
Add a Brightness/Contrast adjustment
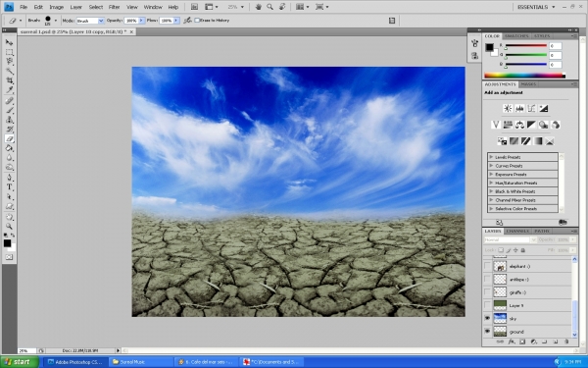coord(508,109)
